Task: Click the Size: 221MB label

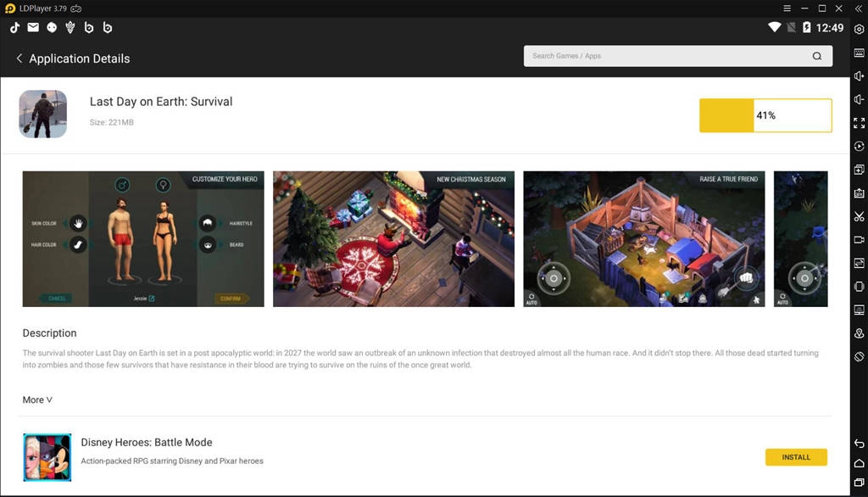Action: 112,122
